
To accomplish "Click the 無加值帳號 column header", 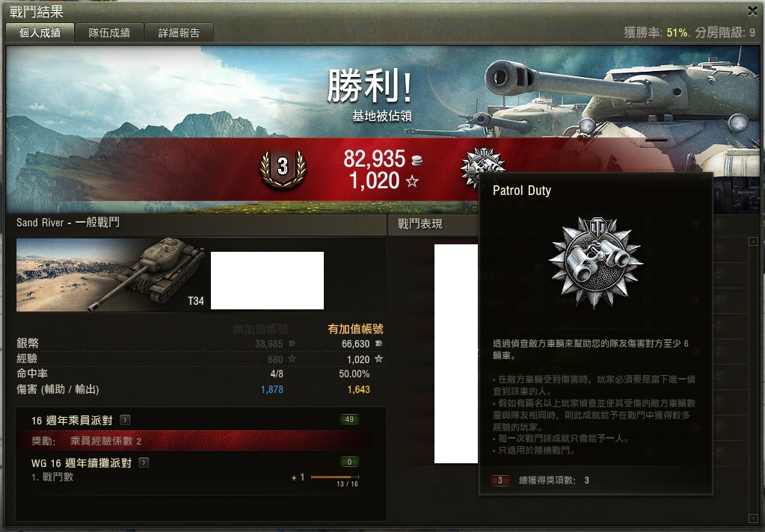I will click(260, 329).
